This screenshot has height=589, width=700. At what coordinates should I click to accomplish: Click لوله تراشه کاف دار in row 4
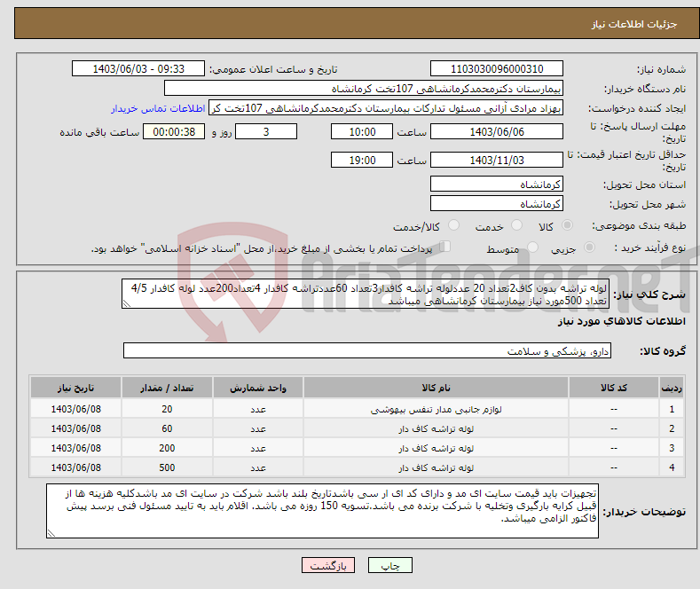click(436, 467)
